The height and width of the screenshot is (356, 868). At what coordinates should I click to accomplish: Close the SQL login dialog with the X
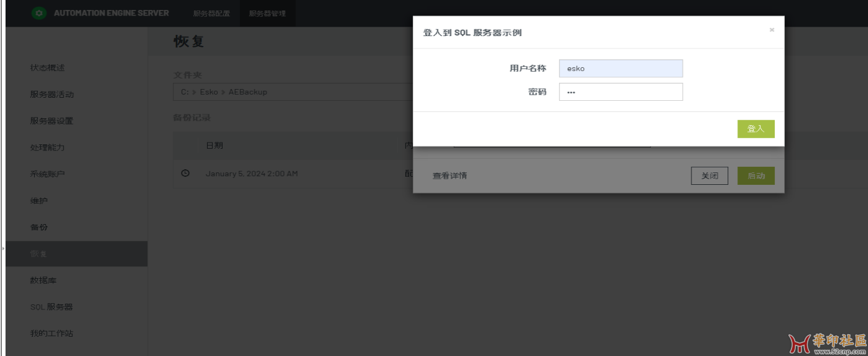pyautogui.click(x=772, y=30)
